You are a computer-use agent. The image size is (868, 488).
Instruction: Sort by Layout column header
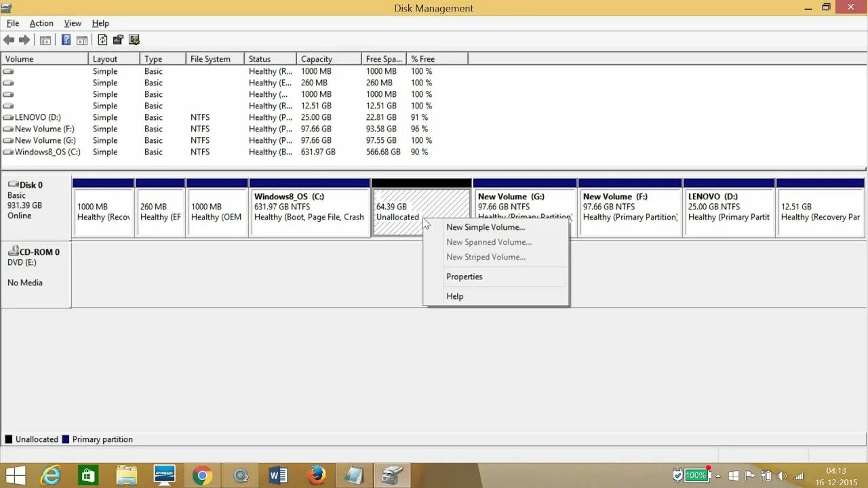tap(114, 59)
